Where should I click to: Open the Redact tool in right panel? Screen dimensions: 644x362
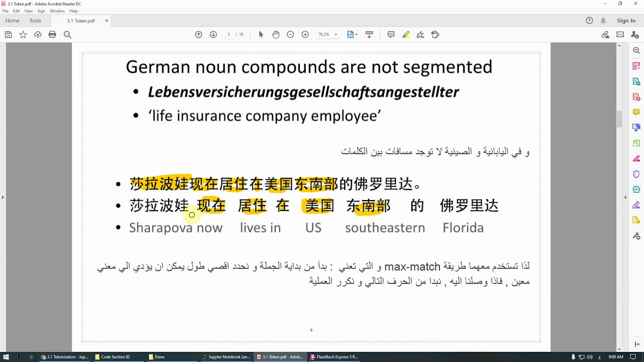(x=636, y=159)
